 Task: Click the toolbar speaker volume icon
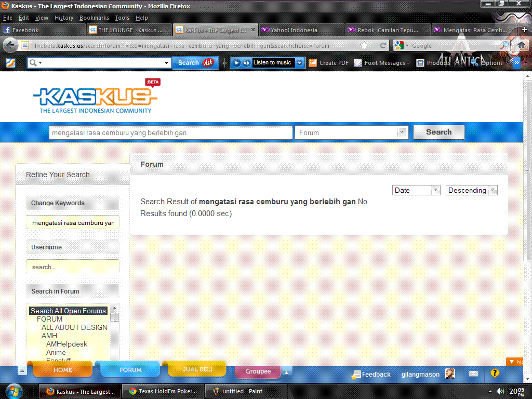pyautogui.click(x=247, y=63)
